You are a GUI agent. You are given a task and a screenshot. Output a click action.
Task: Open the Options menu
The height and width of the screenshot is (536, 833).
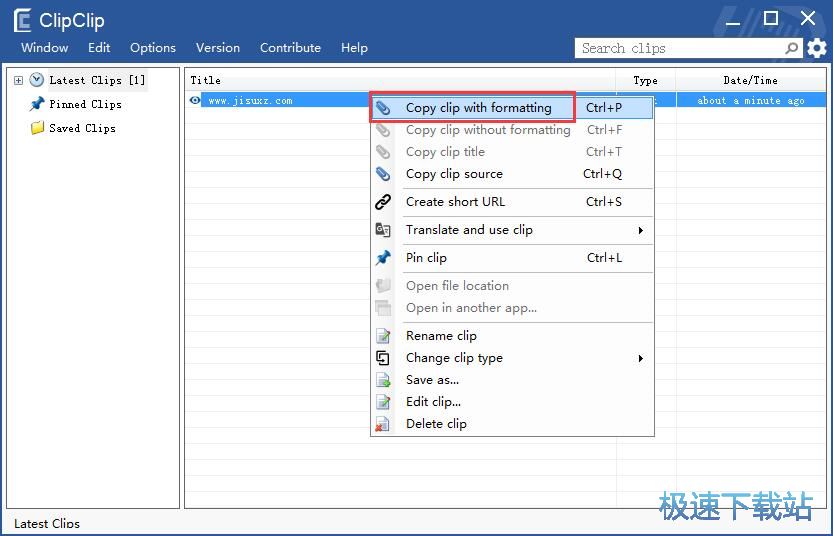coord(153,48)
